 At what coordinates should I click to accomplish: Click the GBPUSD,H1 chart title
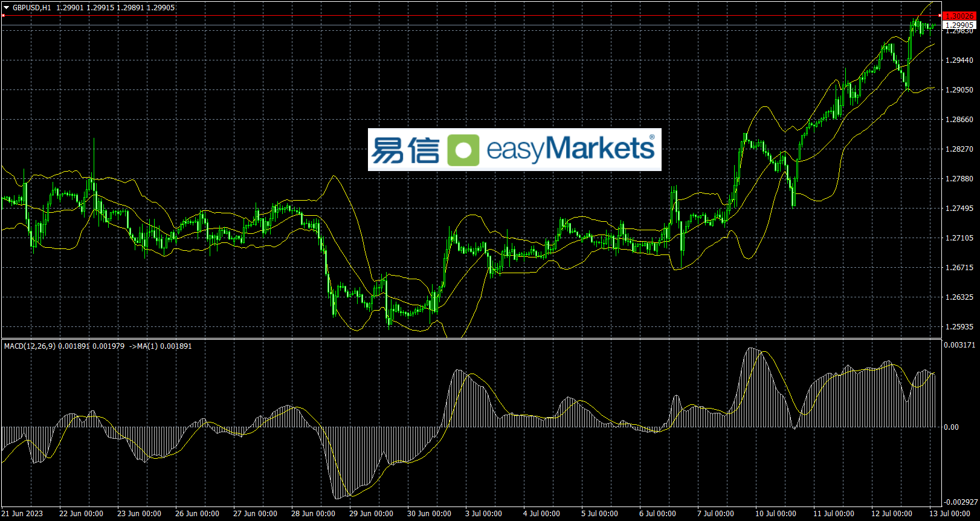coord(32,8)
